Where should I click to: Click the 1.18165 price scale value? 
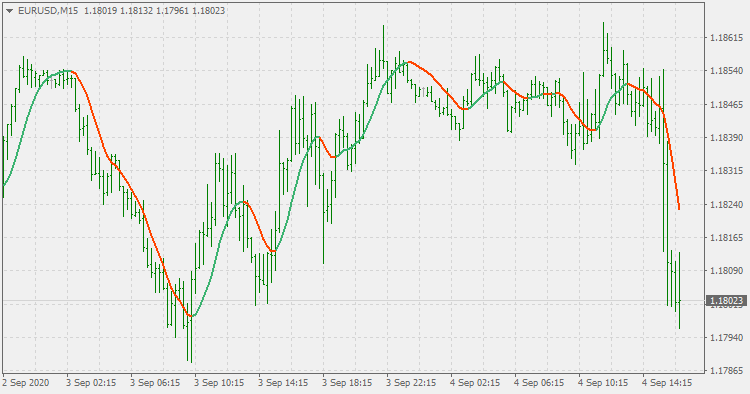coord(726,238)
